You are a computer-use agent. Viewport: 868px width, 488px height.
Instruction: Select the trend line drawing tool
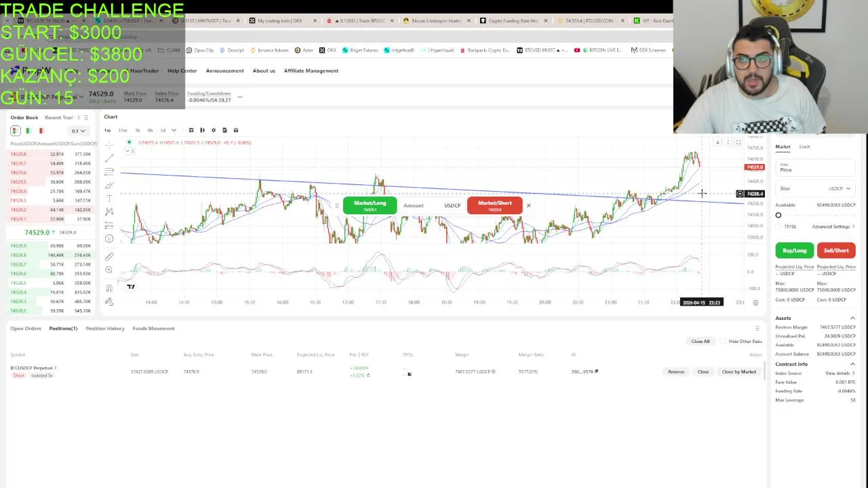(x=109, y=158)
